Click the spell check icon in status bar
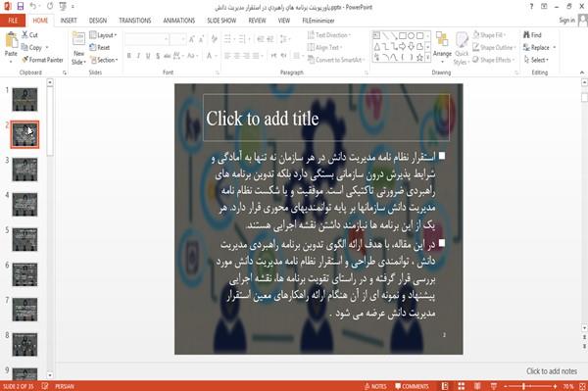Viewport: 588px width, 391px height. coord(45,386)
